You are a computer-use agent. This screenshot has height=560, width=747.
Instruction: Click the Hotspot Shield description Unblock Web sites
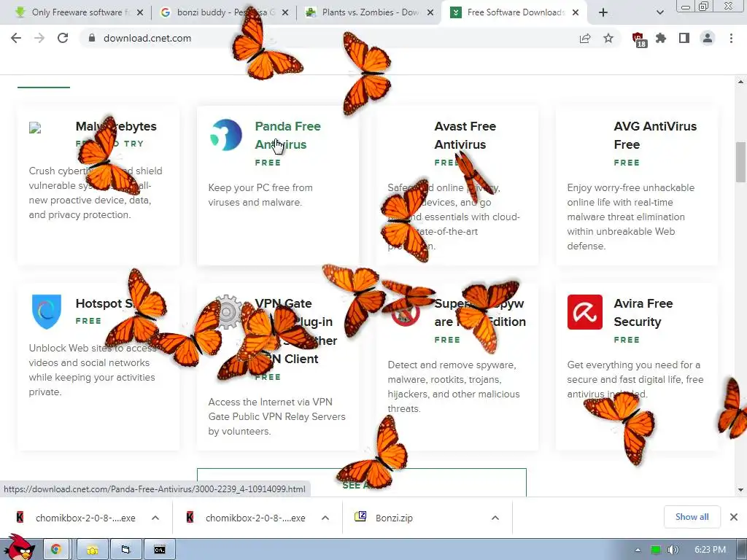tap(92, 370)
